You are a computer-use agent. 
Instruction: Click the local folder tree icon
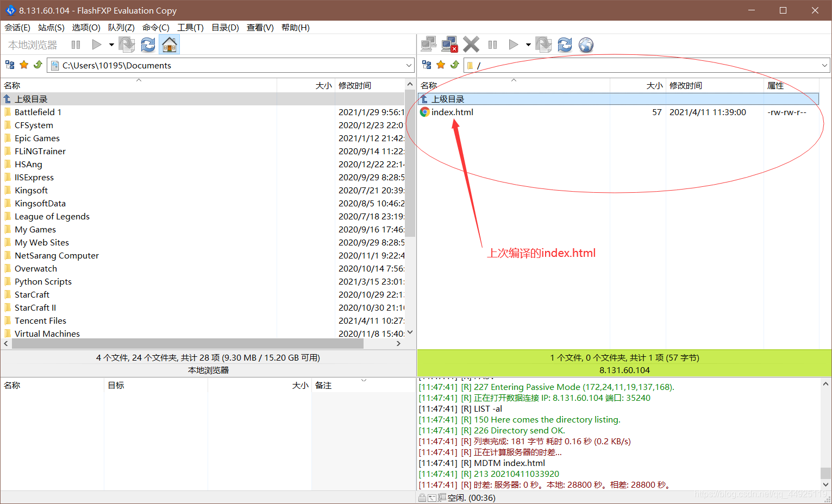click(10, 65)
